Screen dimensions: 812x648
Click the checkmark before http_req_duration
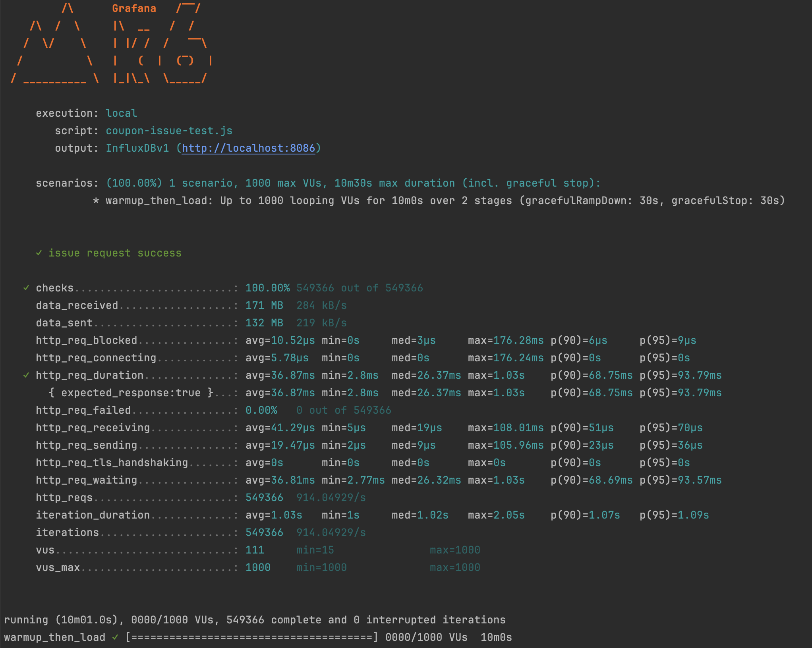(26, 375)
